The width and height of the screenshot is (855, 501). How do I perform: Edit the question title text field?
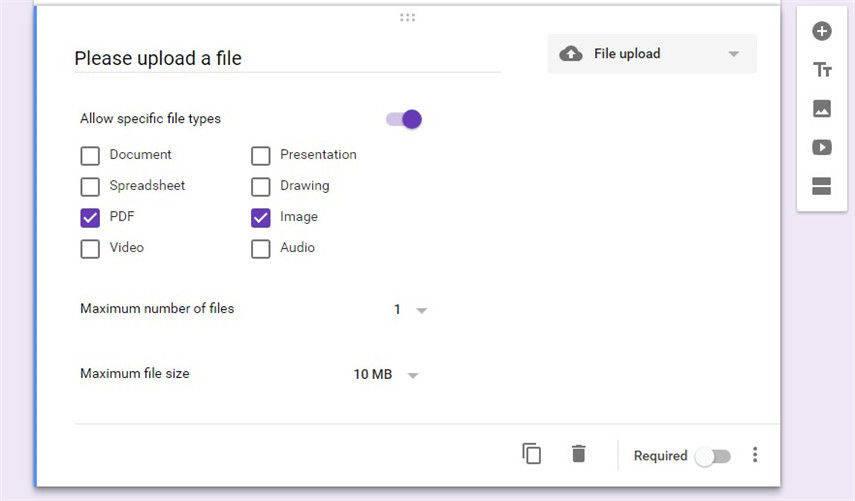(x=286, y=58)
